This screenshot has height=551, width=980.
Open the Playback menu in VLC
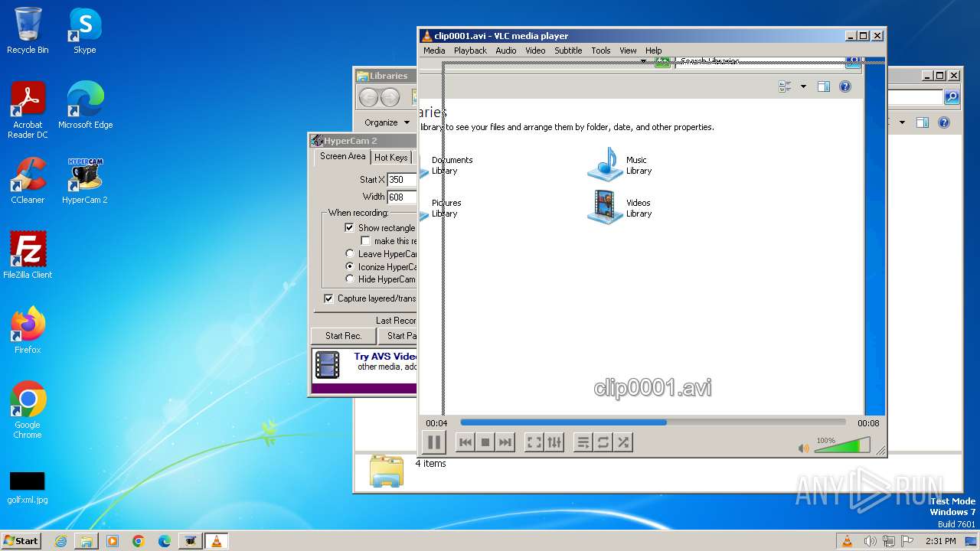click(x=470, y=51)
